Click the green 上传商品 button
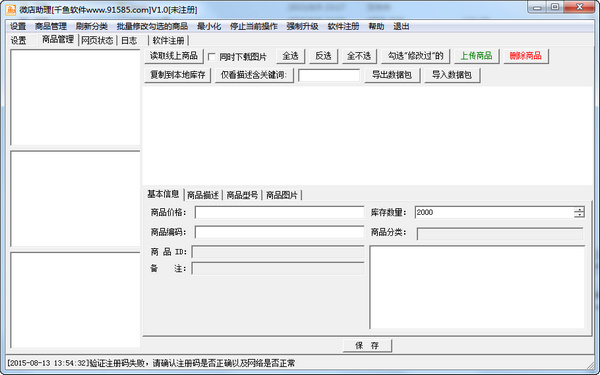 point(476,56)
